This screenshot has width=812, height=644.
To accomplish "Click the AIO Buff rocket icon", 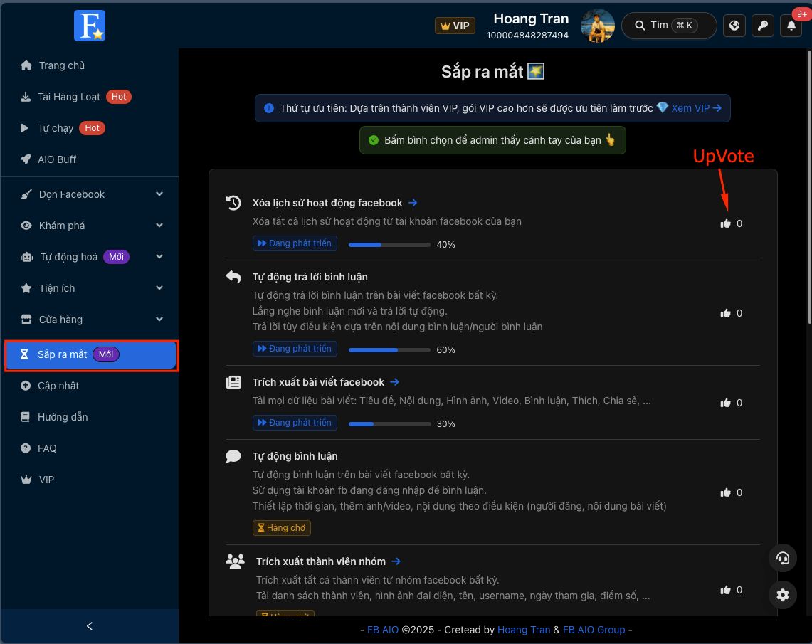I will (x=26, y=159).
